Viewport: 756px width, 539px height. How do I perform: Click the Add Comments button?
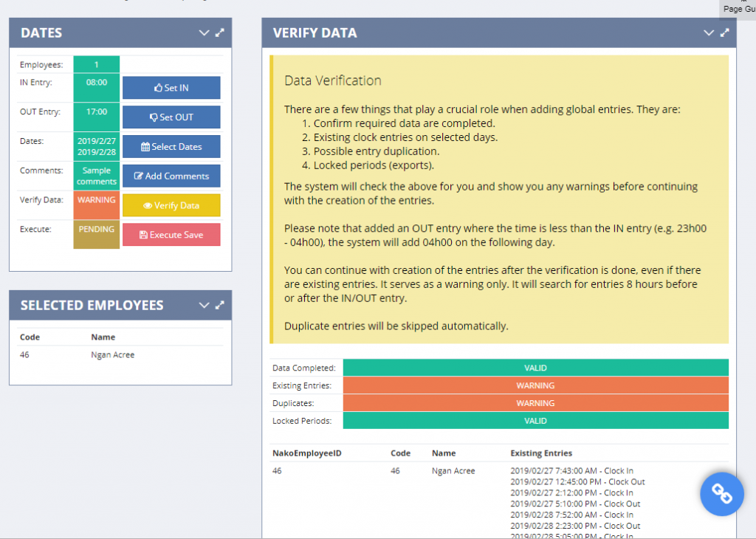171,176
